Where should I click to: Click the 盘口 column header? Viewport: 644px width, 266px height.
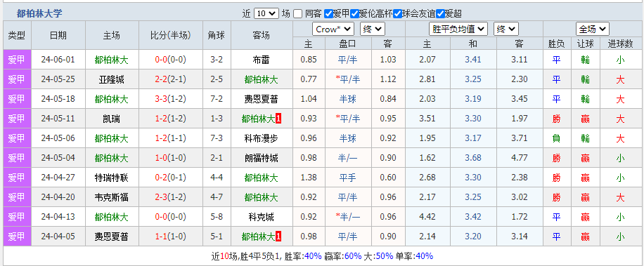(x=347, y=44)
